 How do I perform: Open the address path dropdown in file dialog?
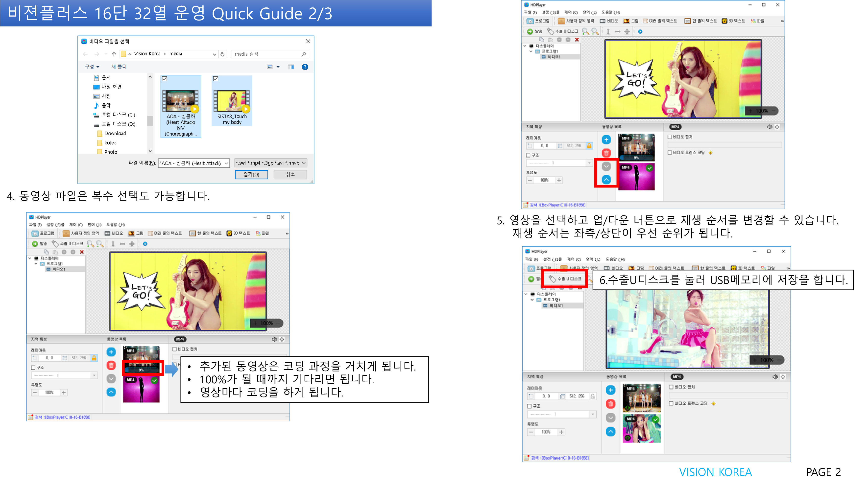pyautogui.click(x=214, y=54)
